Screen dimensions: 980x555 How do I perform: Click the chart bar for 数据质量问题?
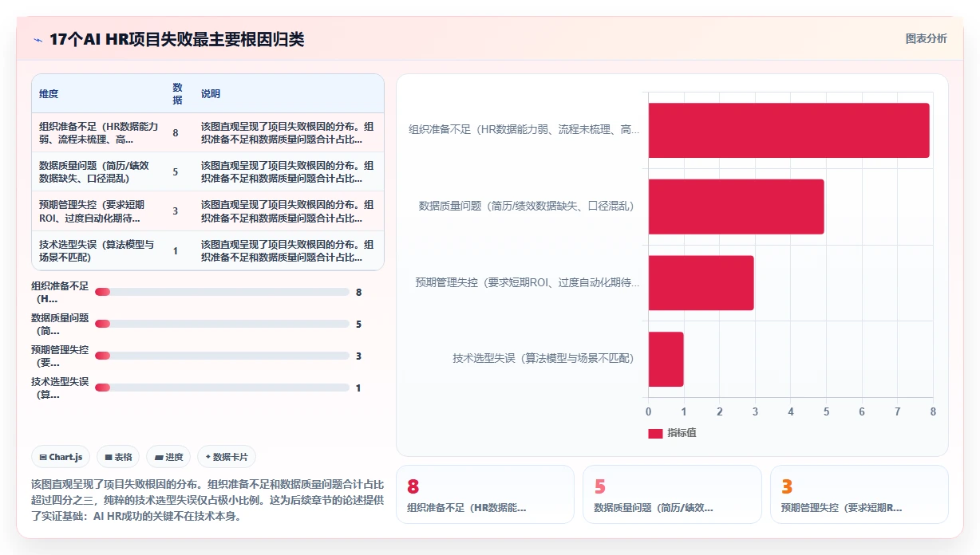[x=736, y=207]
